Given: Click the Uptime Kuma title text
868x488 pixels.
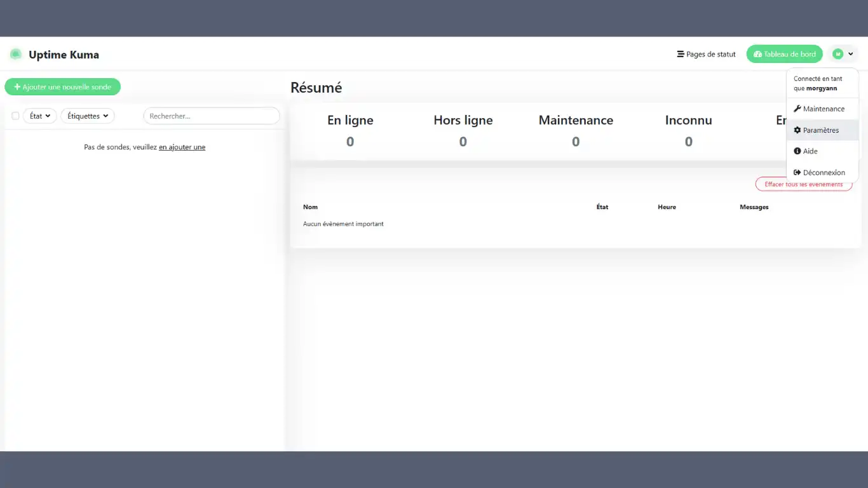Looking at the screenshot, I should point(64,55).
